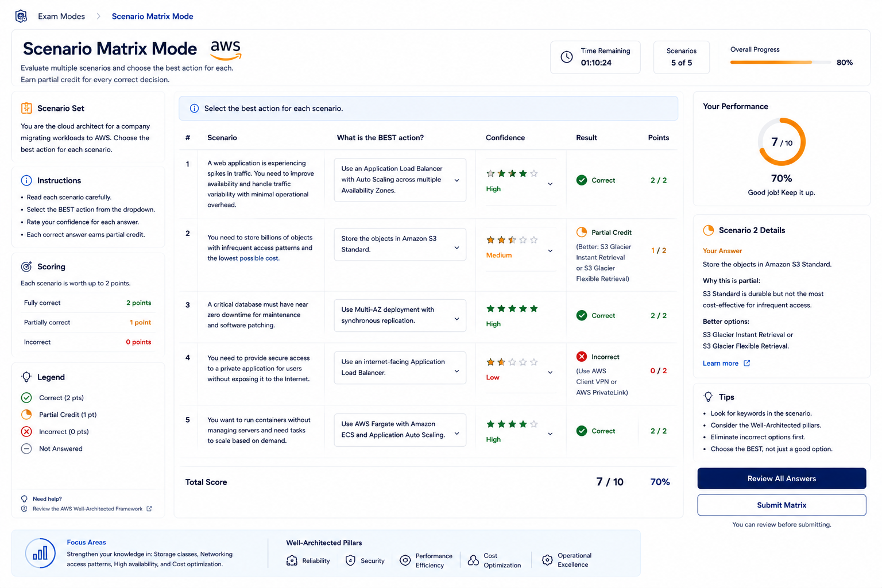
Task: Open scenario 2 S3 Standard action dropdown
Action: (400, 244)
